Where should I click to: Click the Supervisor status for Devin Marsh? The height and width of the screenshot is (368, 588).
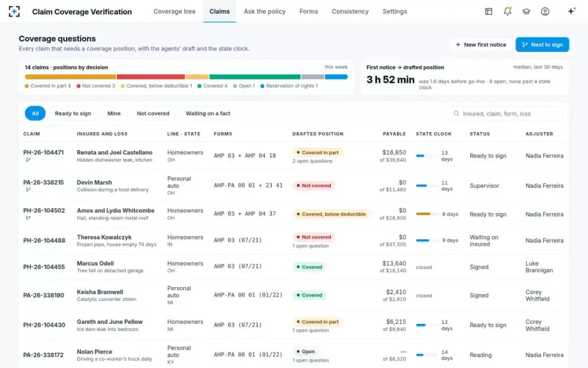(x=485, y=185)
